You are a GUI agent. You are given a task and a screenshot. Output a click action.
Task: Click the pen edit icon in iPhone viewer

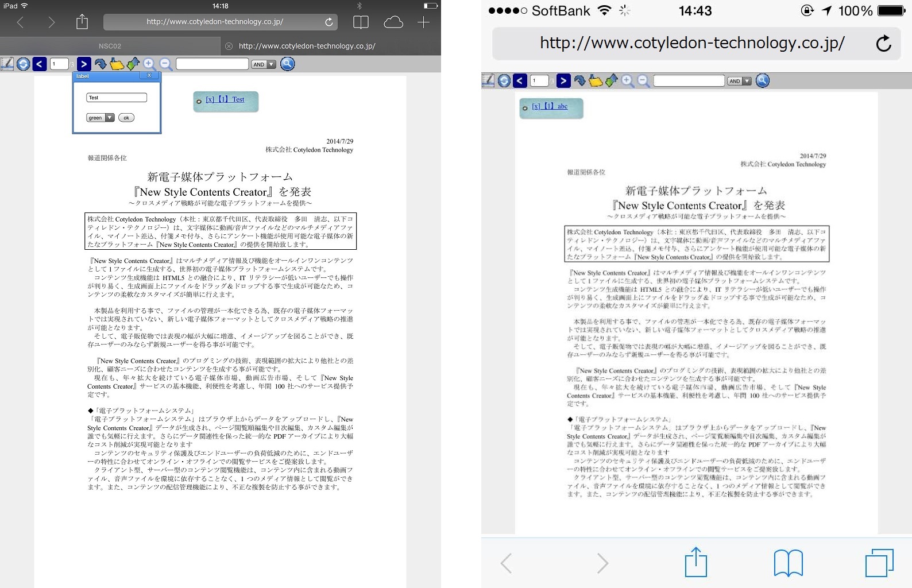488,80
